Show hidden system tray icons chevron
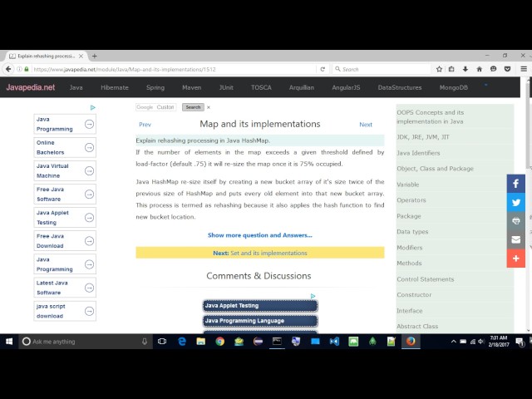The width and height of the screenshot is (532, 399). click(453, 342)
